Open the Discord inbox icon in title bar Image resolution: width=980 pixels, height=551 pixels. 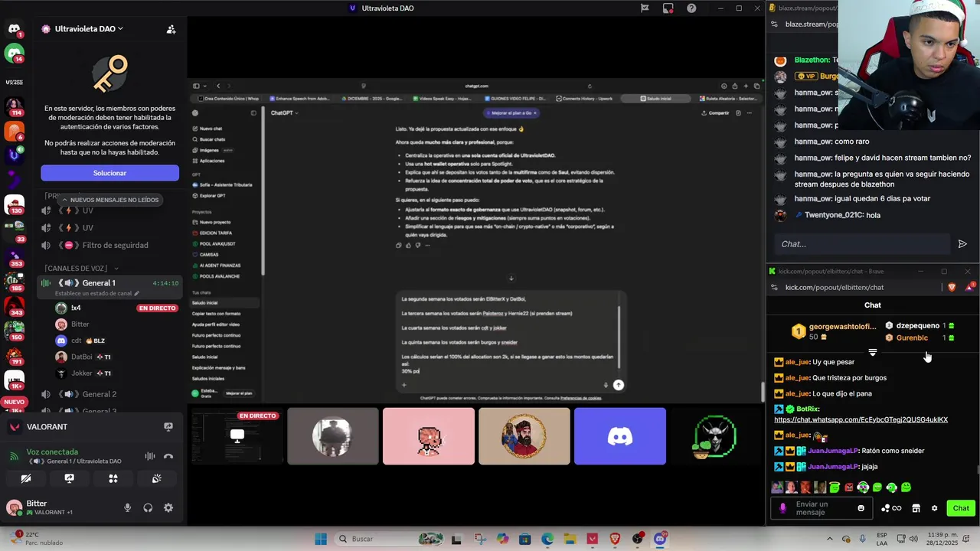(668, 8)
